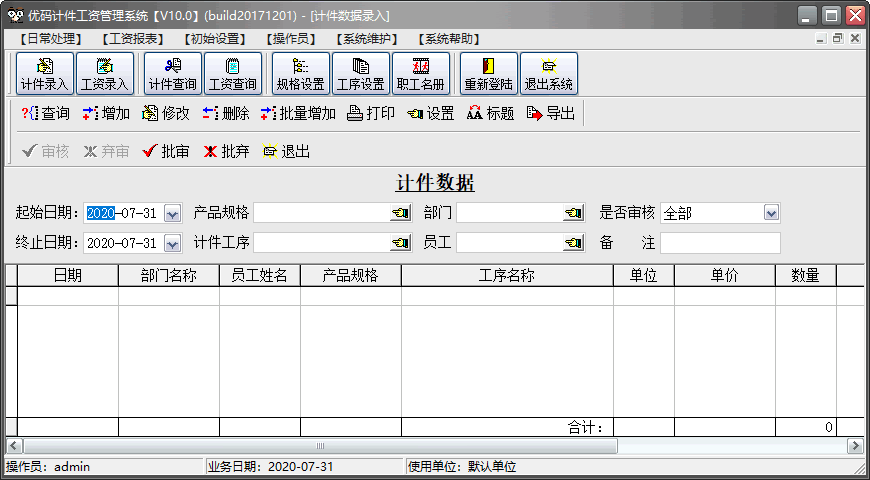Expand the 终止日期 date dropdown
Screen dimensions: 870x480
(173, 244)
